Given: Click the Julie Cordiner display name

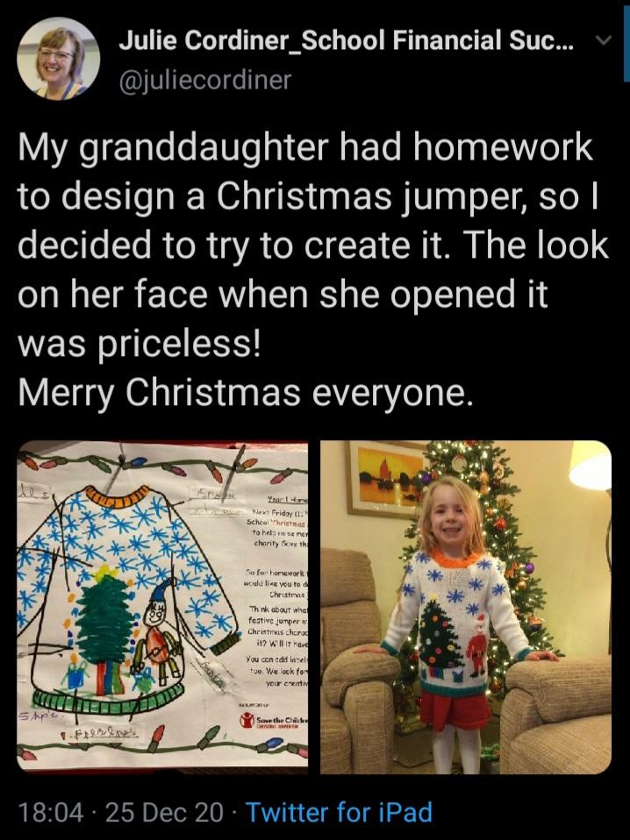Looking at the screenshot, I should point(346,40).
